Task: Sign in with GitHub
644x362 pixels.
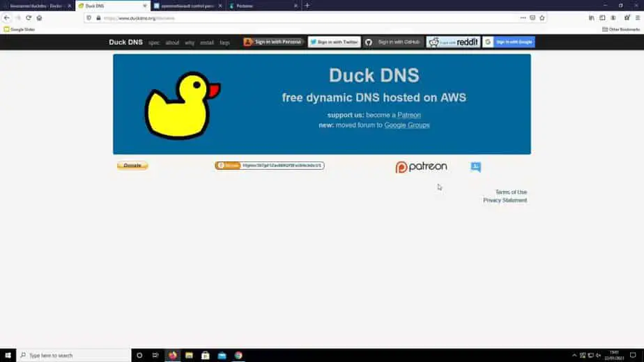Action: pyautogui.click(x=393, y=42)
